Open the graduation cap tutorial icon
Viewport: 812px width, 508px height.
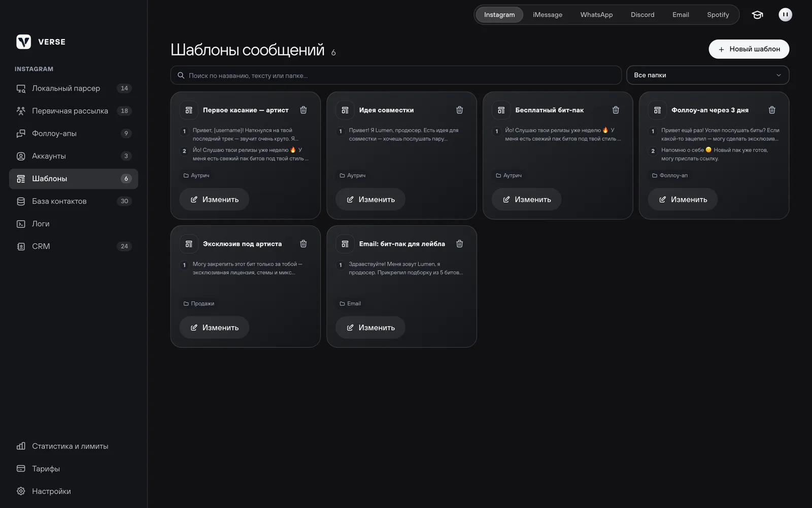[x=757, y=15]
